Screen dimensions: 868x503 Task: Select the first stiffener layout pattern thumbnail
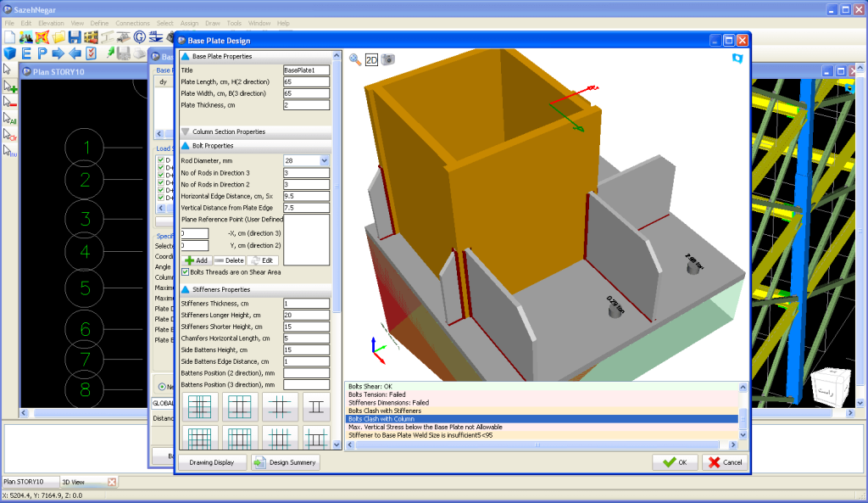click(200, 407)
